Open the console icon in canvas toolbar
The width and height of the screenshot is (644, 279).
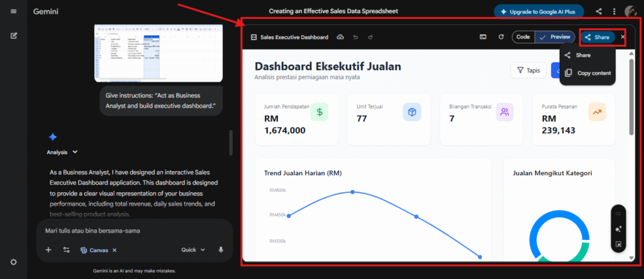pos(483,37)
